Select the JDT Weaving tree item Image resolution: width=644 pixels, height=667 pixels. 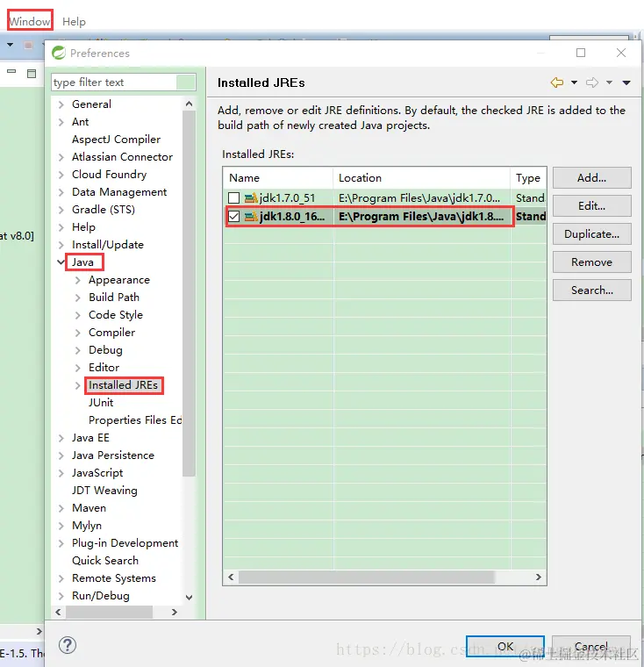(104, 491)
